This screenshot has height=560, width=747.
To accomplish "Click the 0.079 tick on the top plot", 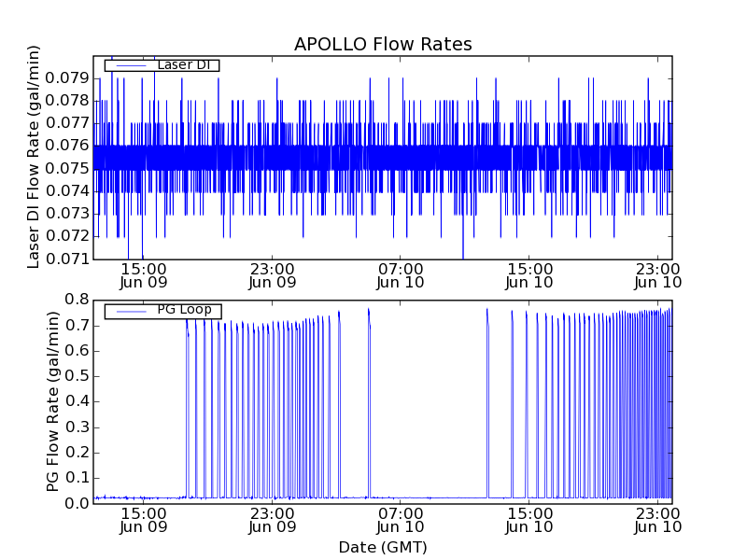I will click(66, 77).
